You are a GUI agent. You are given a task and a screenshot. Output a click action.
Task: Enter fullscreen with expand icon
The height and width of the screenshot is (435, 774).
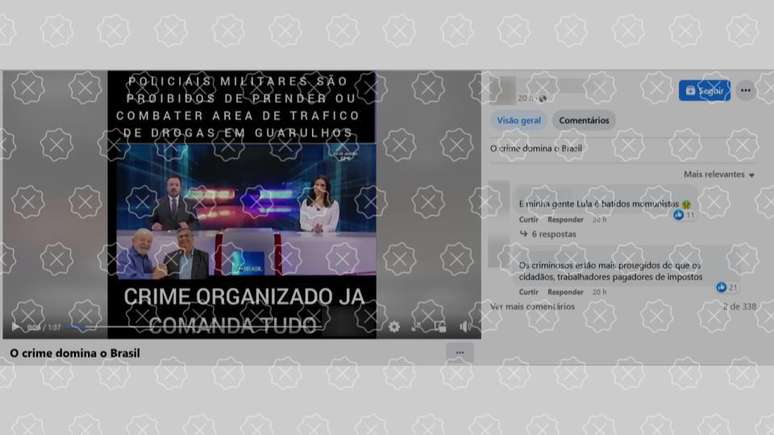click(x=417, y=327)
